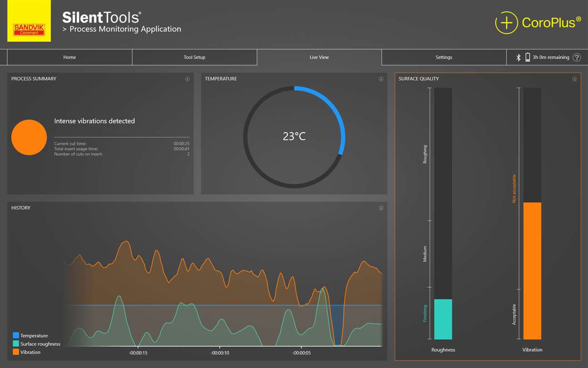
Task: Click the device battery icon
Action: (528, 57)
